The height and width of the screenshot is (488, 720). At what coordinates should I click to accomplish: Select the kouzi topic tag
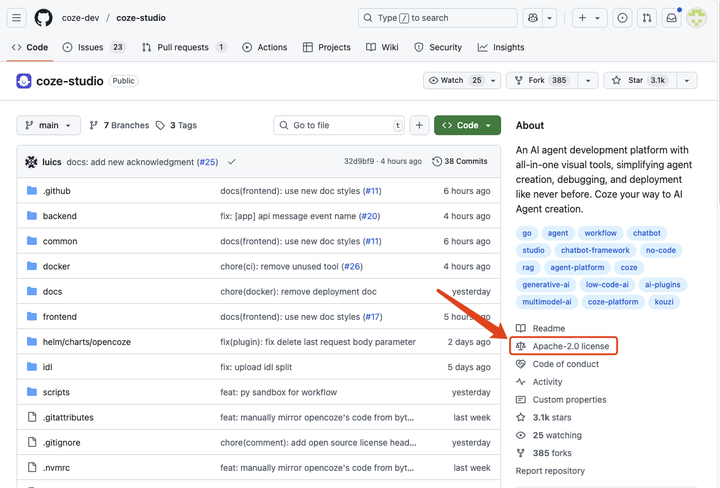[664, 302]
